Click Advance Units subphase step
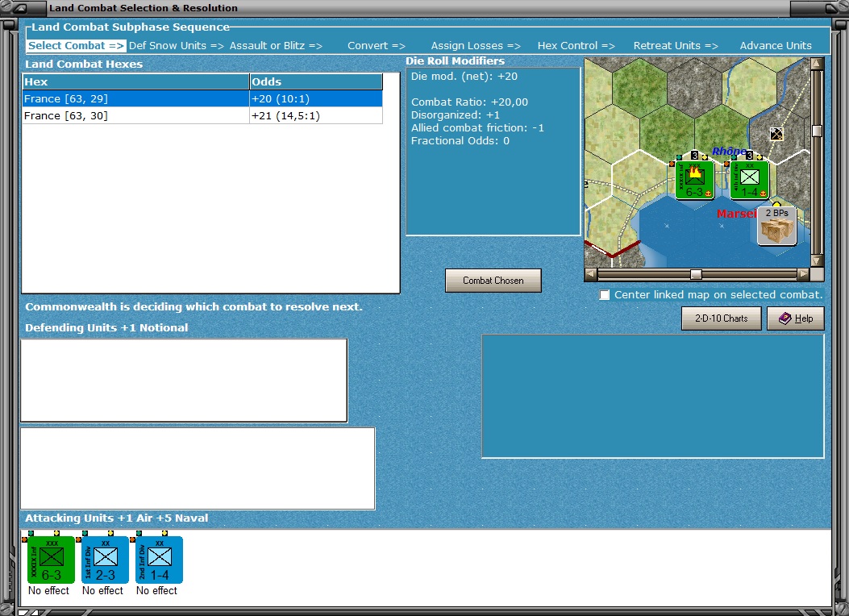Screen dimensions: 849x616 click(776, 45)
